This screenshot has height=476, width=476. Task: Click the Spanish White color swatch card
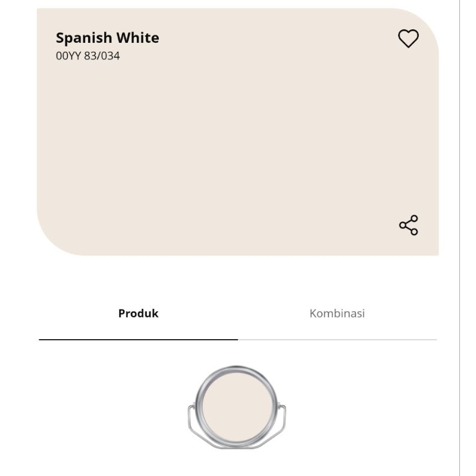(238, 143)
